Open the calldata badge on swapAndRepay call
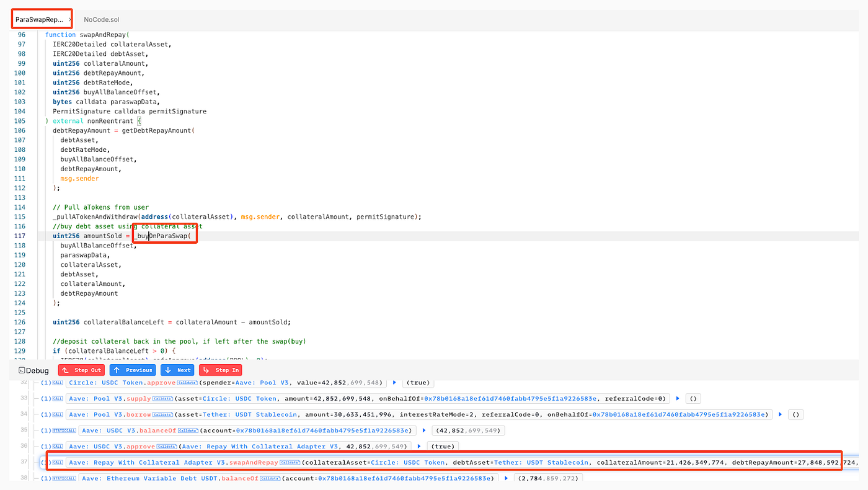The width and height of the screenshot is (868, 490). [x=290, y=462]
